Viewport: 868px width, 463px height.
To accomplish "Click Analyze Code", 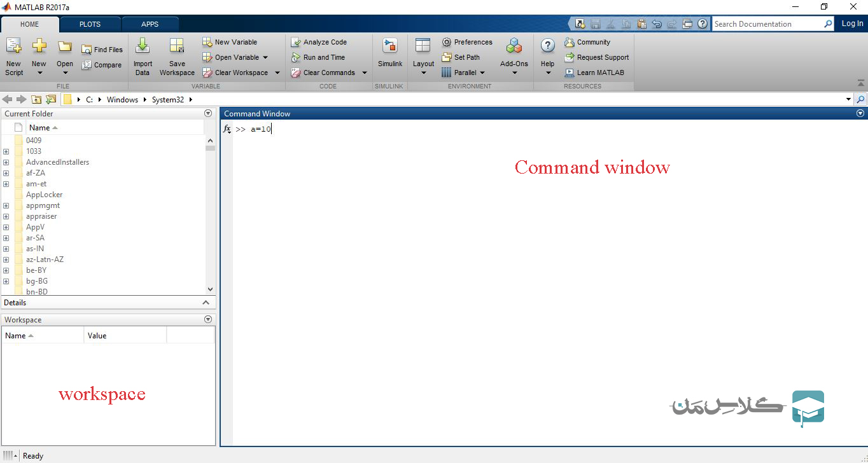I will (x=319, y=42).
